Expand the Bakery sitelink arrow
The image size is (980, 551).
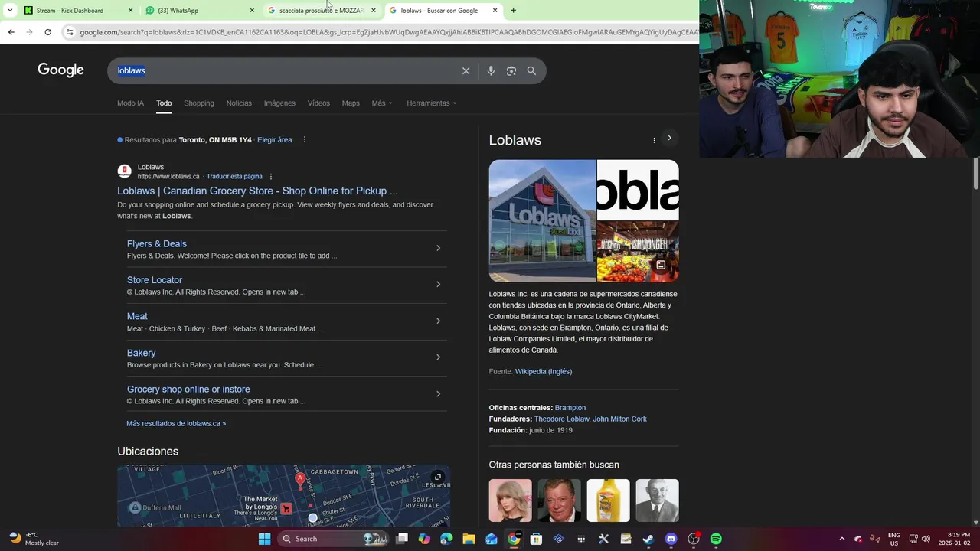coord(438,357)
